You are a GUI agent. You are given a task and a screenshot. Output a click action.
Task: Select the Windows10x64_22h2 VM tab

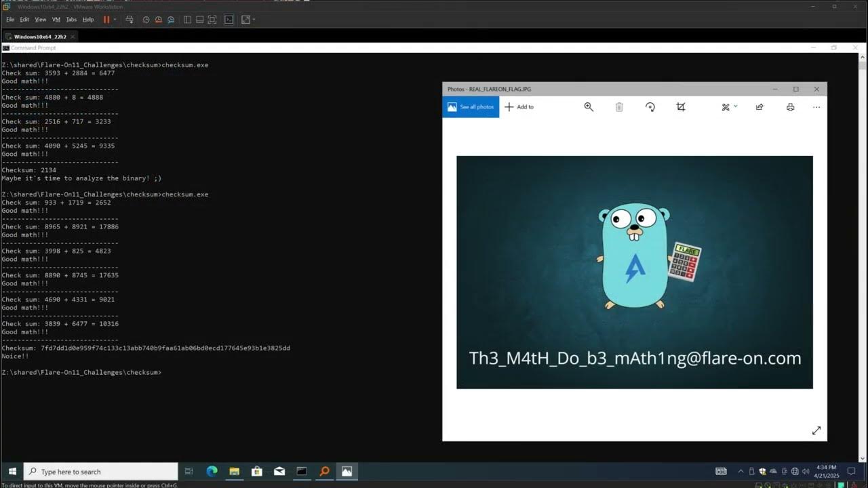pos(40,37)
